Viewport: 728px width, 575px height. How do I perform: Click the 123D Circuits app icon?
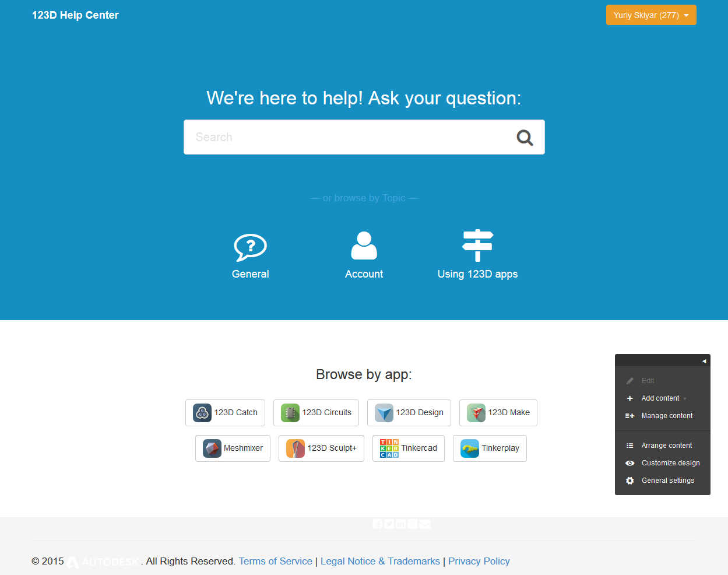[x=290, y=413]
